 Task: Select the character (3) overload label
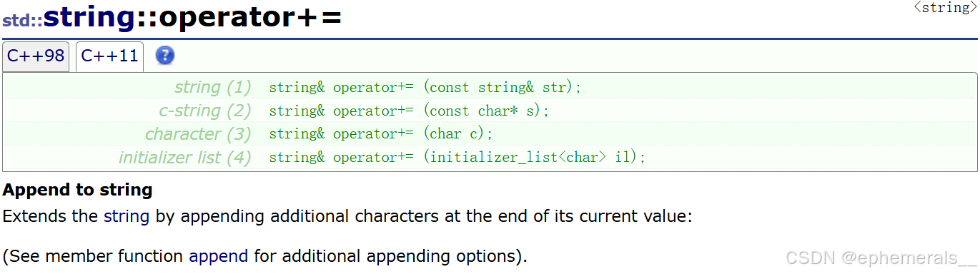[x=199, y=134]
